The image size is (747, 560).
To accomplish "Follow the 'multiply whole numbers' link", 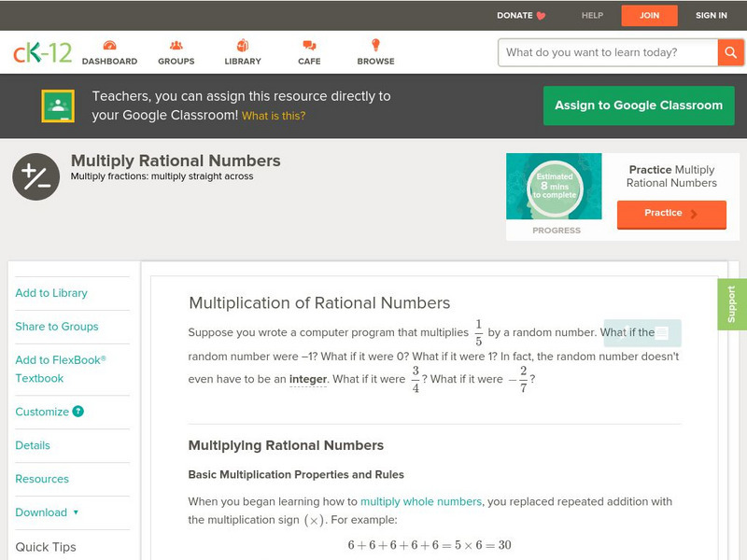I will (421, 501).
